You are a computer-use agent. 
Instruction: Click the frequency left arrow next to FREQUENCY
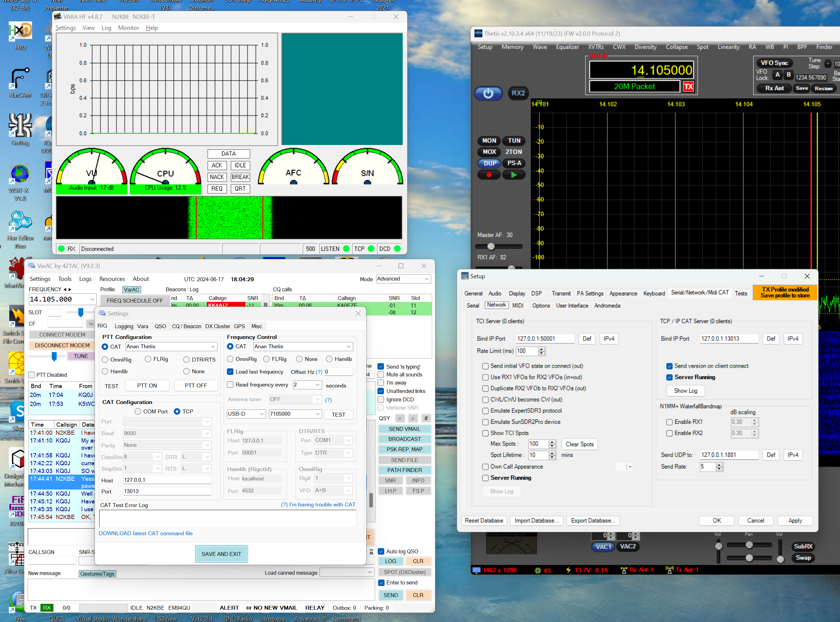(65, 290)
